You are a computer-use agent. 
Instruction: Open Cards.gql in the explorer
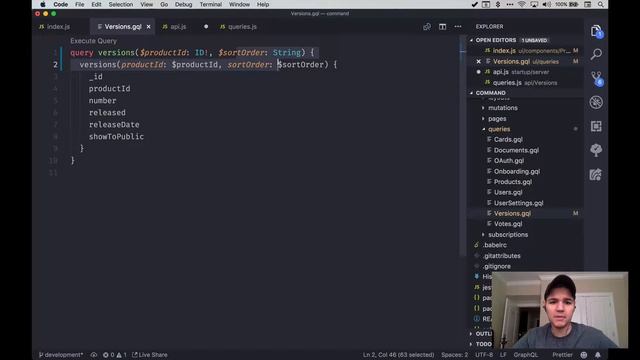(x=508, y=140)
